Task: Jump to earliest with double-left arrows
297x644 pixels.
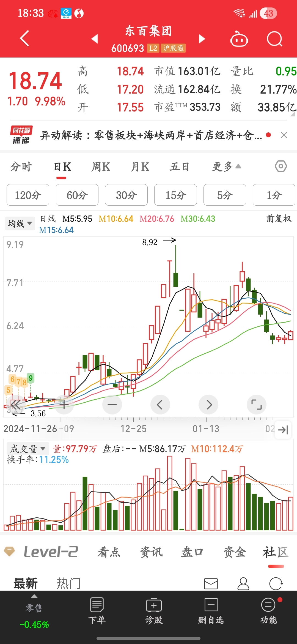Action: pyautogui.click(x=16, y=405)
